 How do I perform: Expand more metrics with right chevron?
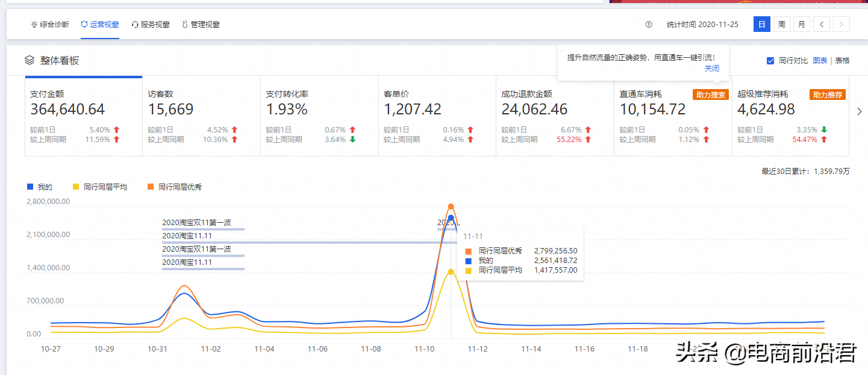[x=859, y=111]
